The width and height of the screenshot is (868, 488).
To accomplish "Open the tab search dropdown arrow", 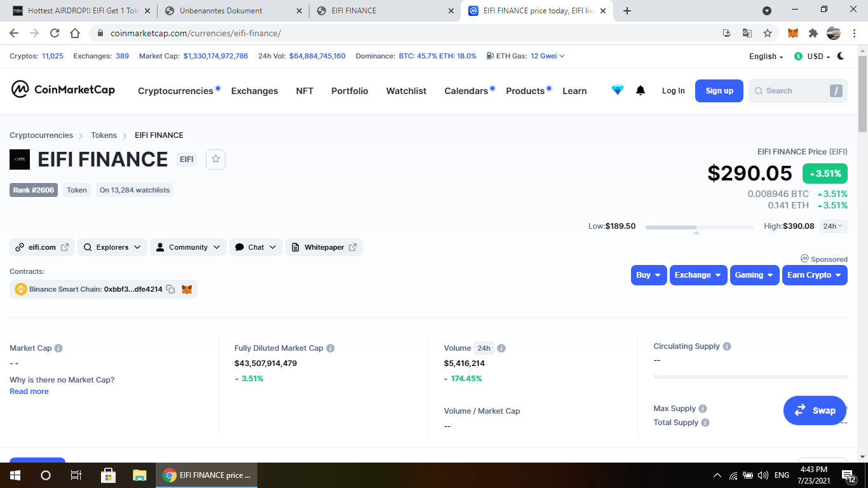I will click(767, 11).
